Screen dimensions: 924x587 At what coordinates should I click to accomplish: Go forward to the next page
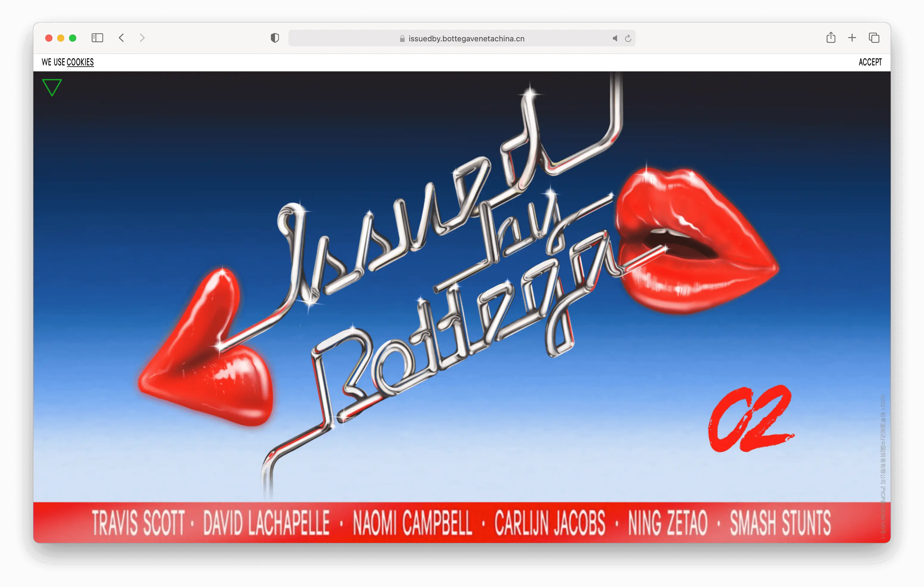(x=142, y=38)
